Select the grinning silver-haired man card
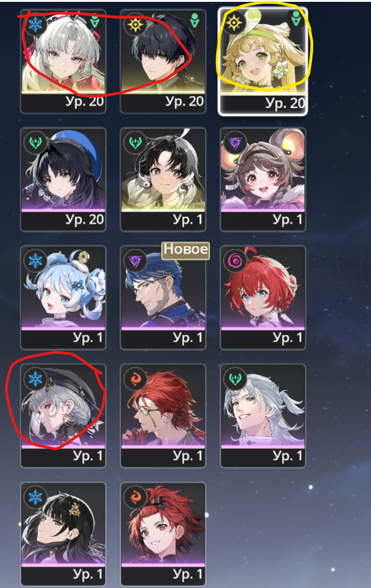 coord(263,416)
